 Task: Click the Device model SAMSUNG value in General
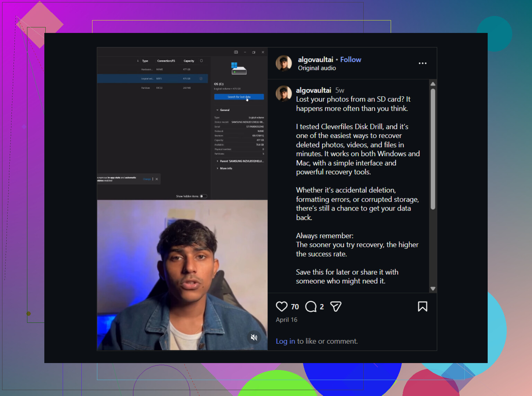point(248,122)
